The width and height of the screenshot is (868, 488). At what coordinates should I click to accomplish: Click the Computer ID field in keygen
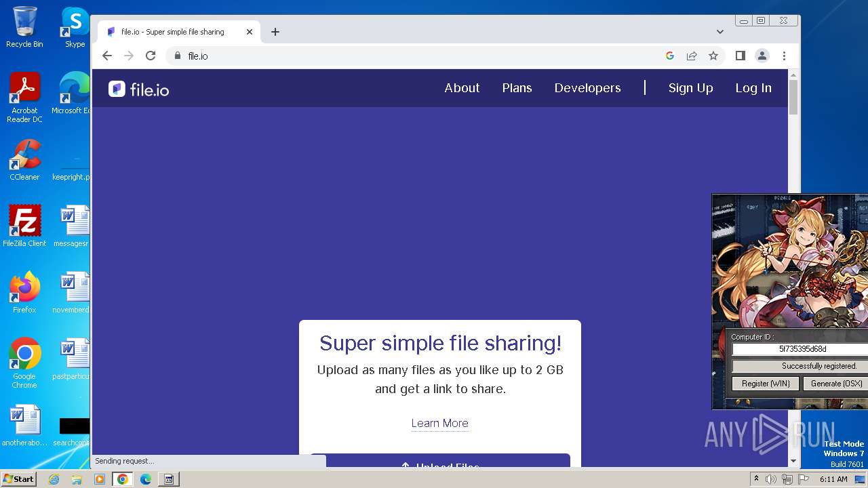click(800, 349)
